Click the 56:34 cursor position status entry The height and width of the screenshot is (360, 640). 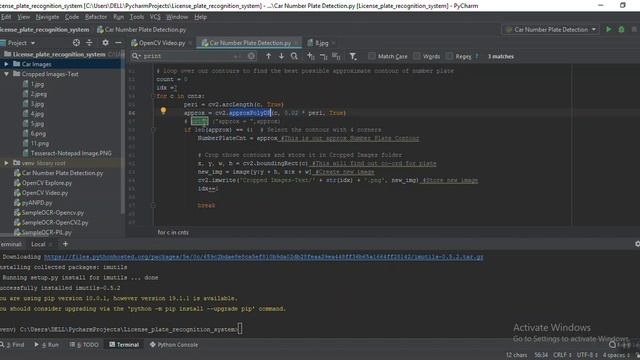541,355
